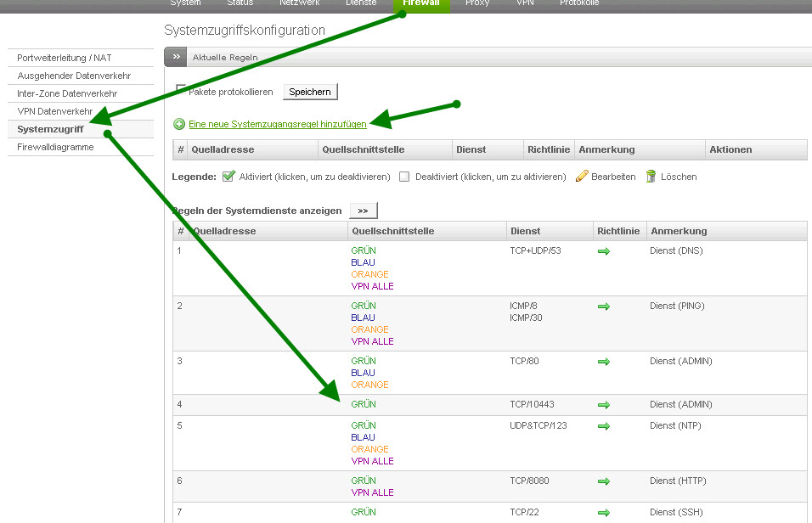The width and height of the screenshot is (812, 523).
Task: Open Firewalldiagramme in the sidebar
Action: click(56, 147)
